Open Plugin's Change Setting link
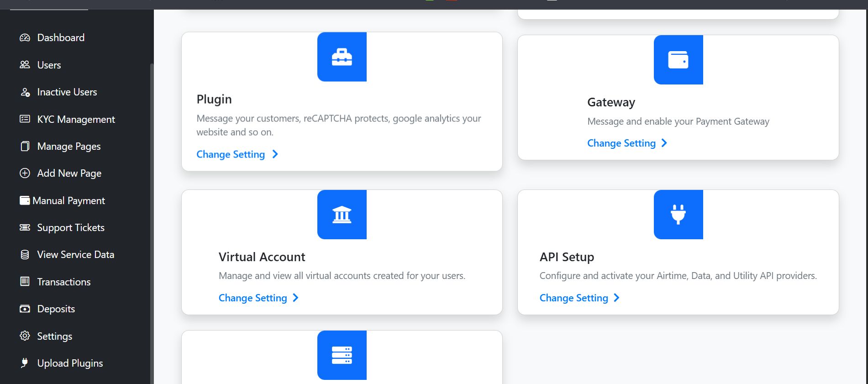This screenshot has width=868, height=384. [x=231, y=154]
